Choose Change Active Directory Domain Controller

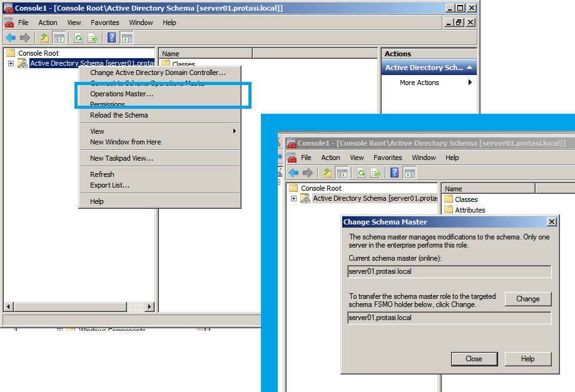[158, 73]
